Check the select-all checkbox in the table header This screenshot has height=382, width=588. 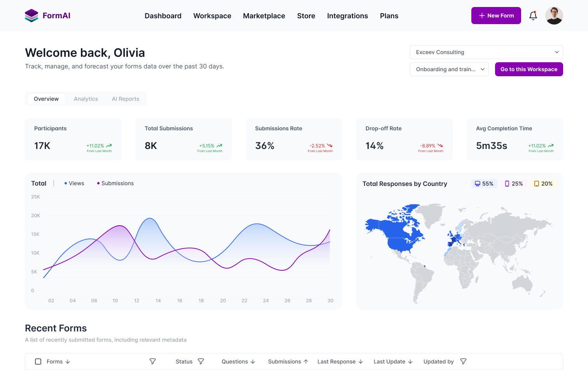tap(38, 361)
